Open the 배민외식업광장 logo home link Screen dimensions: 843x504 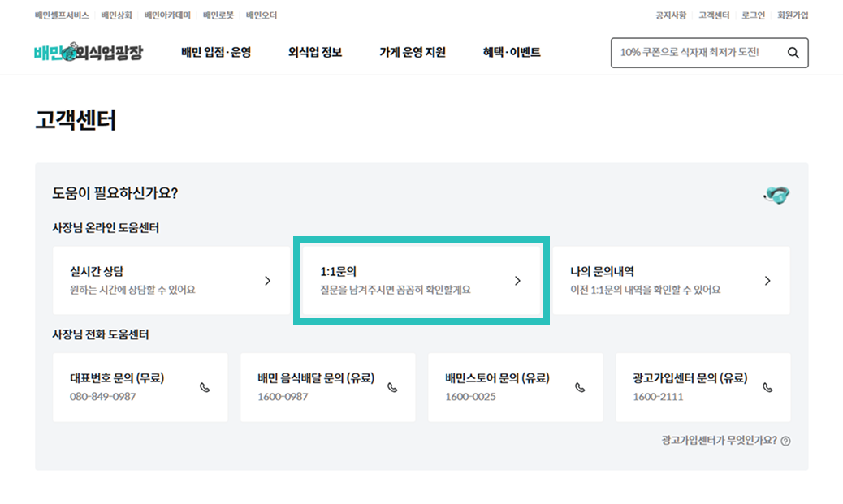coord(89,52)
